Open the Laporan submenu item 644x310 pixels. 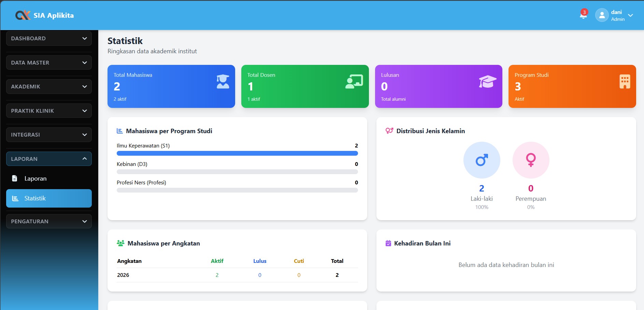click(35, 179)
